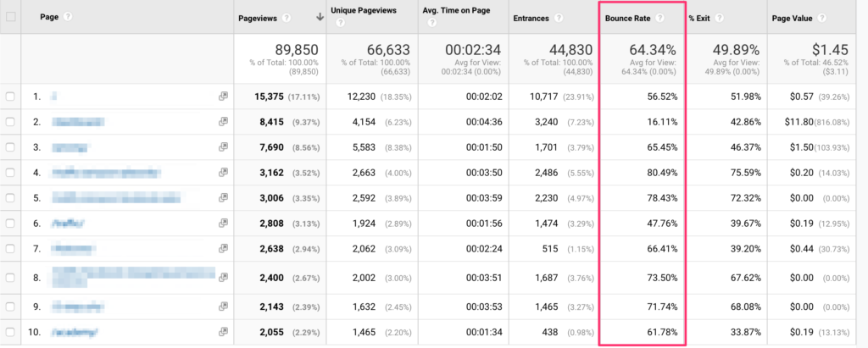The image size is (868, 348).
Task: Sort the table by the Page column header
Action: point(49,17)
